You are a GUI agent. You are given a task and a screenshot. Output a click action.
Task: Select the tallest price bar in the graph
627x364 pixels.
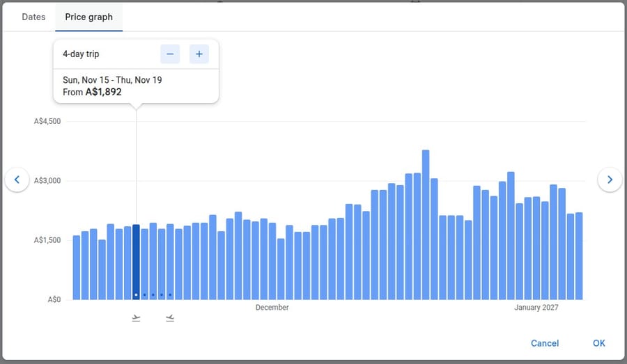[x=426, y=225]
